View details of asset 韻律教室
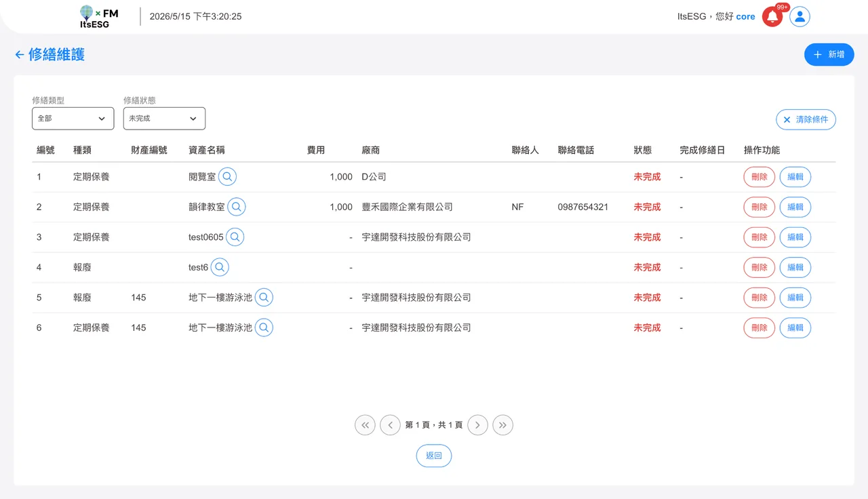This screenshot has width=868, height=499. (237, 207)
